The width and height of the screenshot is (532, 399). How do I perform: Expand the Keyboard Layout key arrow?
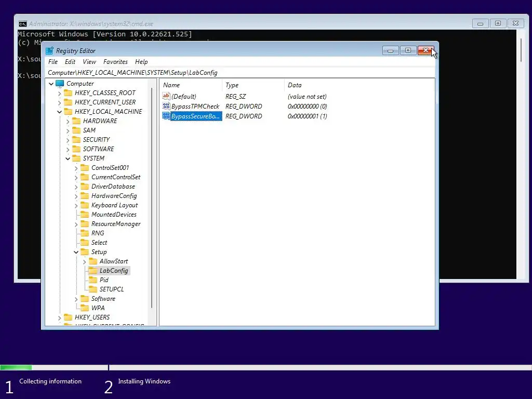point(76,206)
